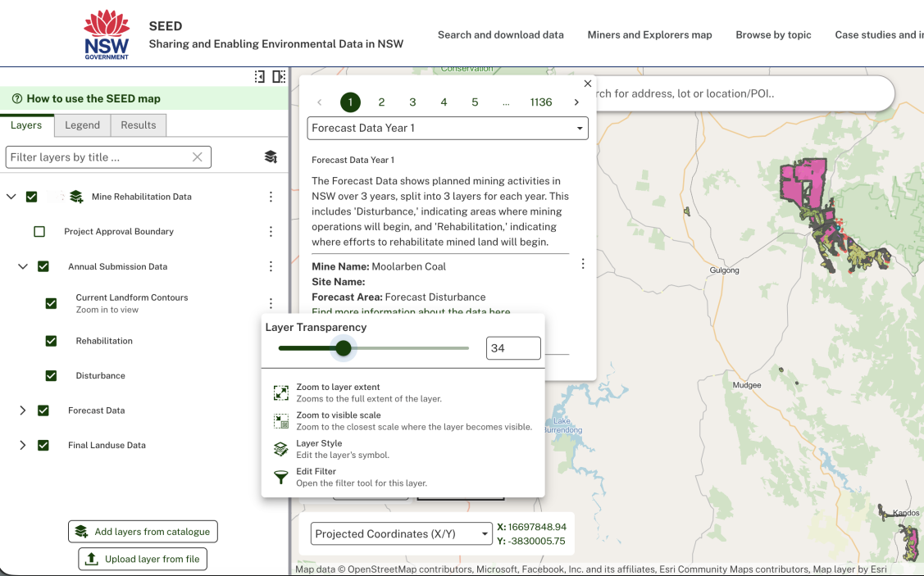
Task: Clear the layer filter with X icon
Action: tap(198, 157)
